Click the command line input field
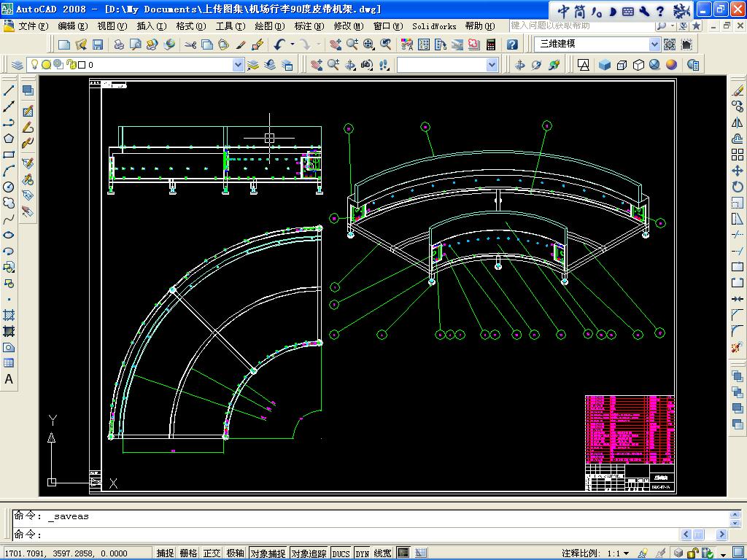Screen dimensions: 747x560 (365, 534)
